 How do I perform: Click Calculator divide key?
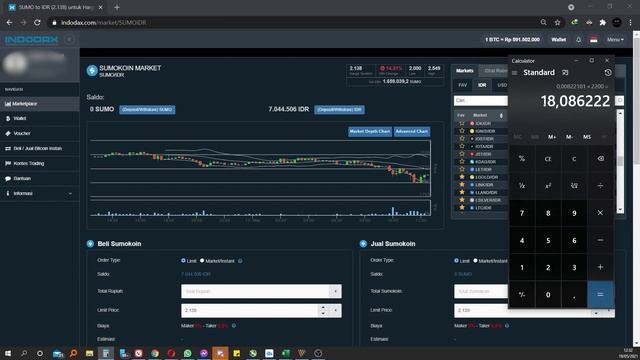tap(600, 186)
